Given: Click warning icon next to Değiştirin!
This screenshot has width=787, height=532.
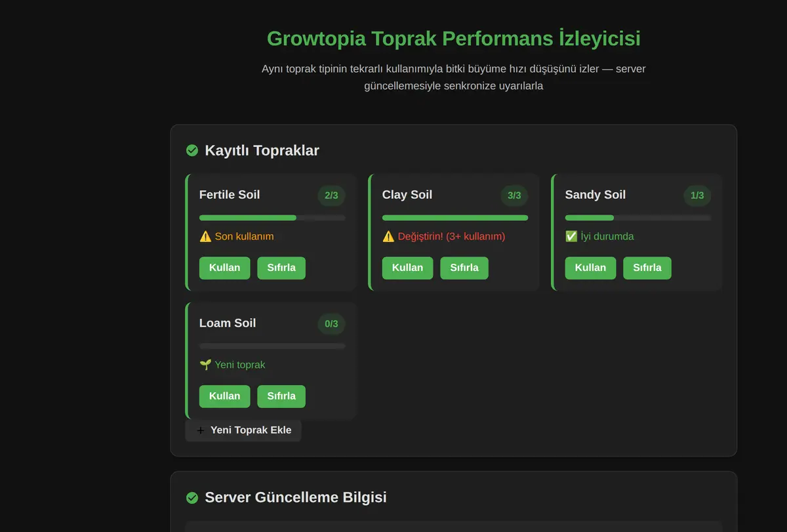Looking at the screenshot, I should [x=388, y=236].
